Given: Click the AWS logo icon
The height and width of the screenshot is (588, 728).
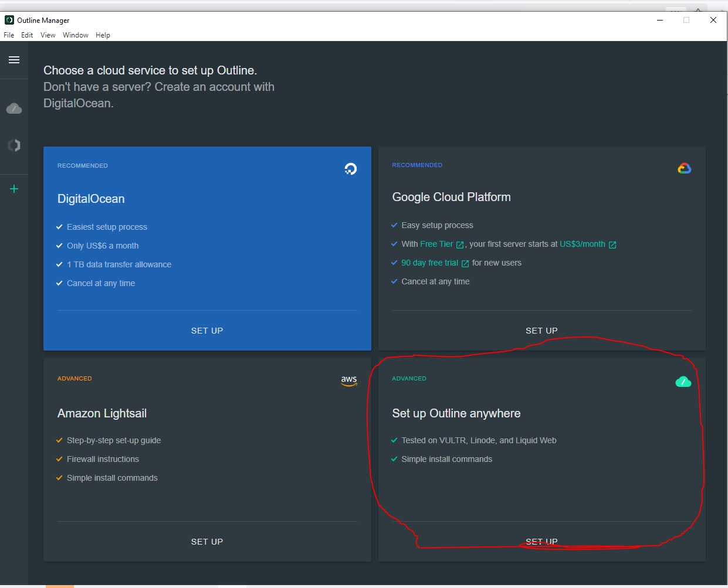Looking at the screenshot, I should (x=349, y=380).
